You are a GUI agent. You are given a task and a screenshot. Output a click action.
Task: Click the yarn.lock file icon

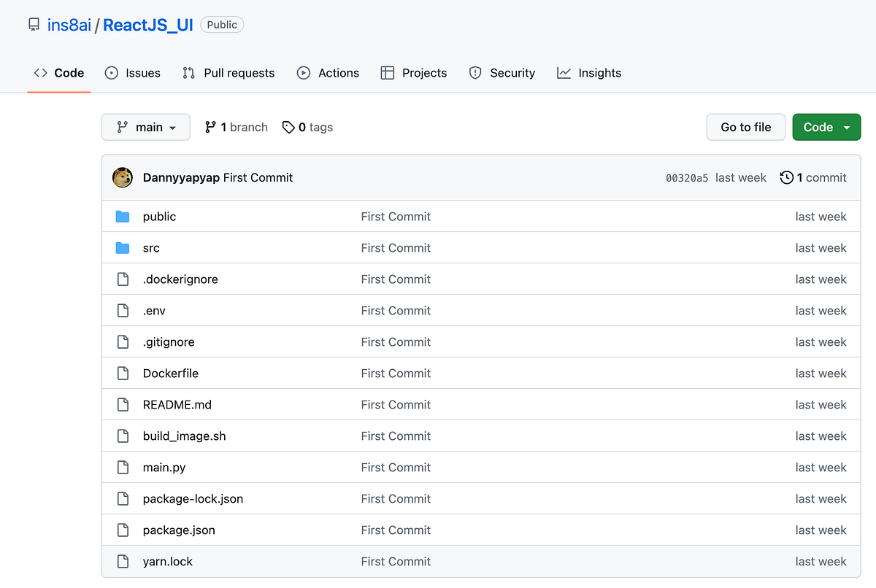pos(122,561)
